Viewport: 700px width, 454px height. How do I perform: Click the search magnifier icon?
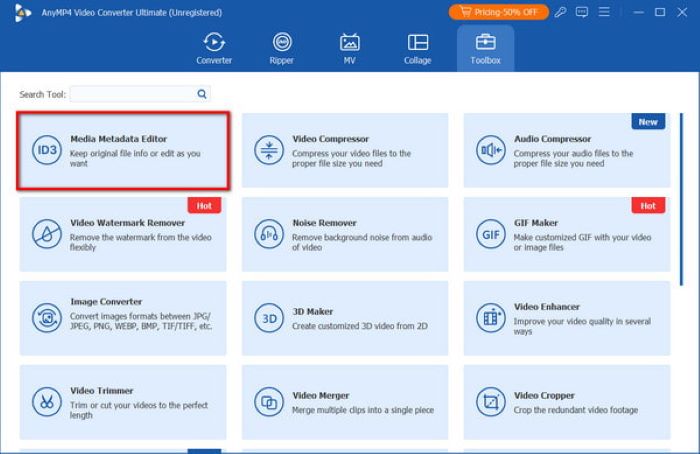point(202,94)
